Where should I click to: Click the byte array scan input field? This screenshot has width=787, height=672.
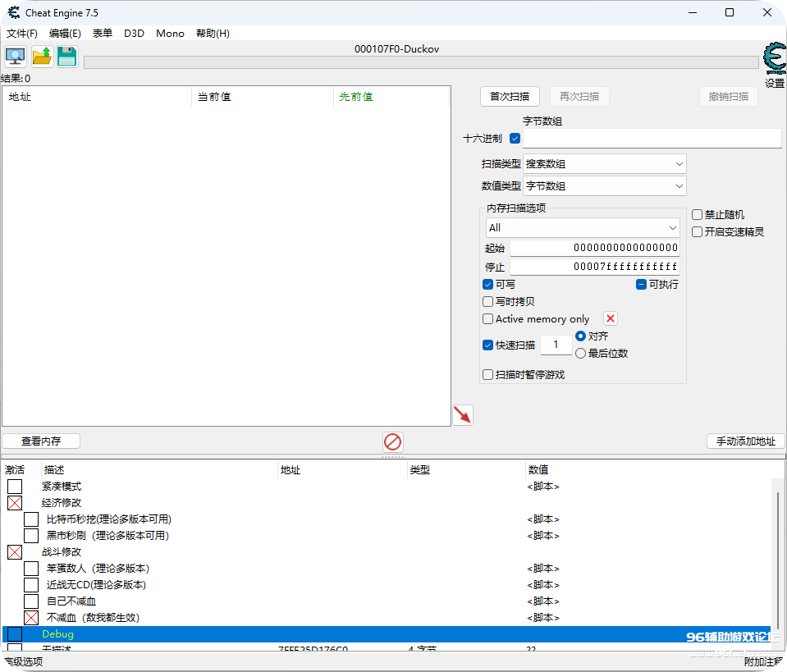point(651,139)
